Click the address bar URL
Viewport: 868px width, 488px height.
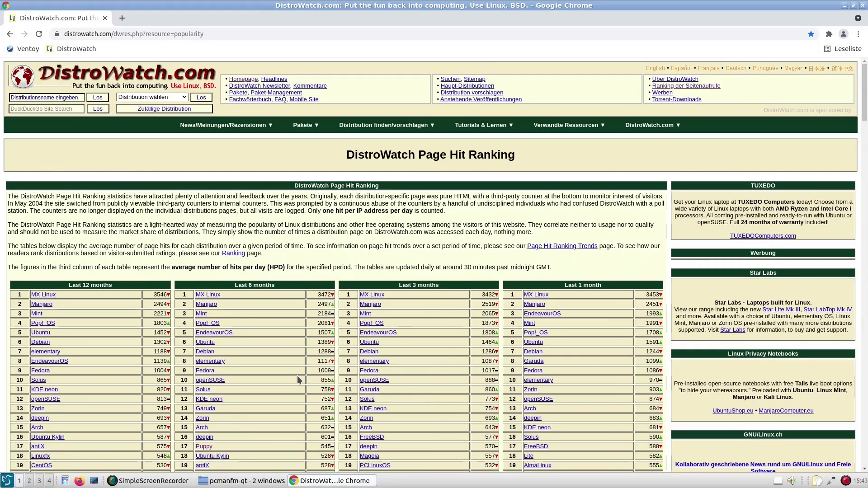[134, 34]
